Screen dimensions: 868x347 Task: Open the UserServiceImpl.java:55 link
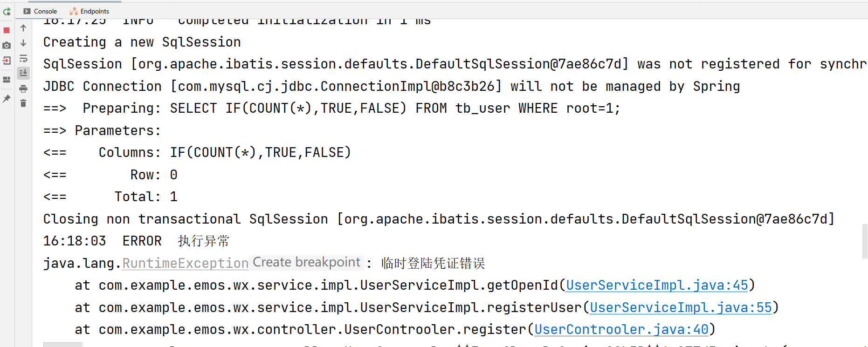click(681, 307)
